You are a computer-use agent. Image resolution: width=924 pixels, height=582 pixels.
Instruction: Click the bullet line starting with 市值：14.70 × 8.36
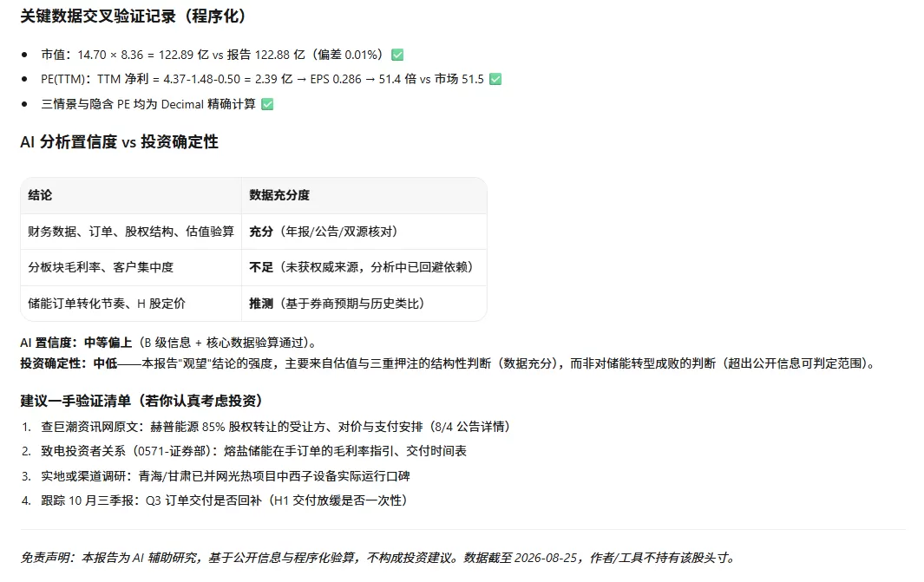pos(222,55)
